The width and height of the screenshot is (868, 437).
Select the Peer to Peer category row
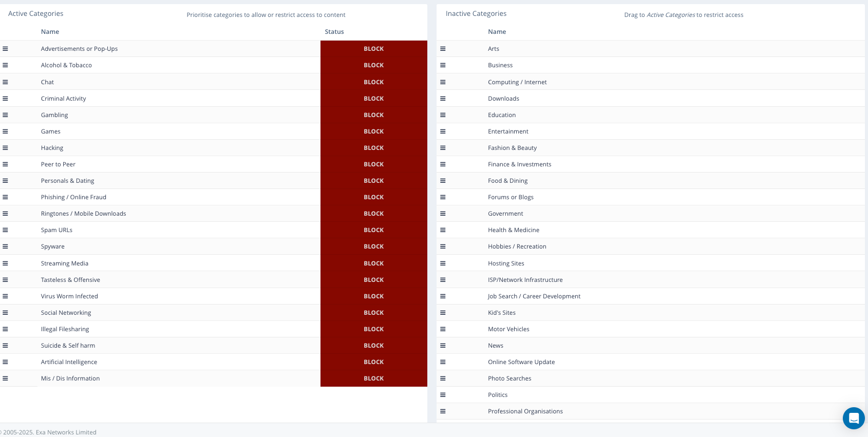(58, 164)
